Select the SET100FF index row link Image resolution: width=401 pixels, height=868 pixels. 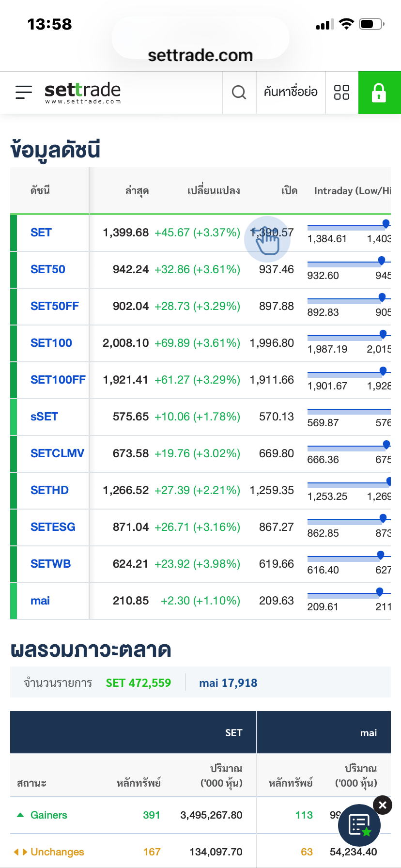(x=58, y=380)
